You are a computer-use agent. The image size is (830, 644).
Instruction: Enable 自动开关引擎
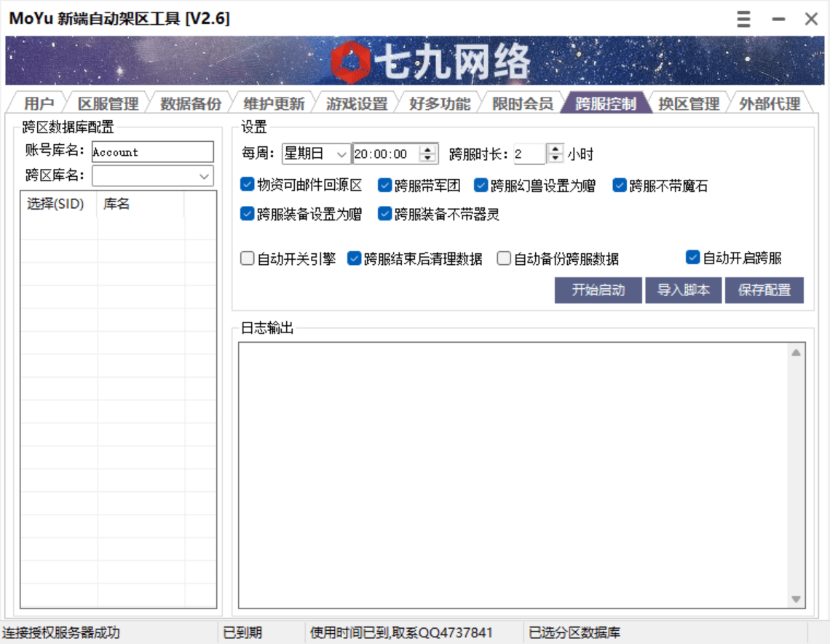246,258
